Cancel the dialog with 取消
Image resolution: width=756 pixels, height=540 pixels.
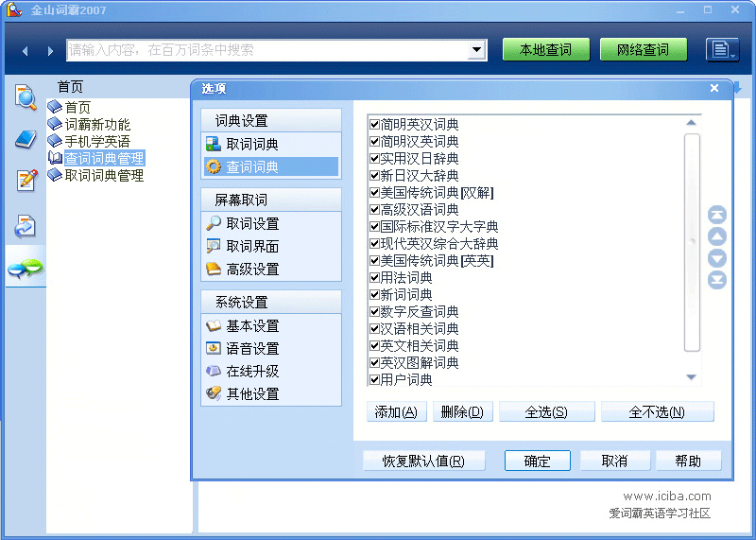[615, 461]
